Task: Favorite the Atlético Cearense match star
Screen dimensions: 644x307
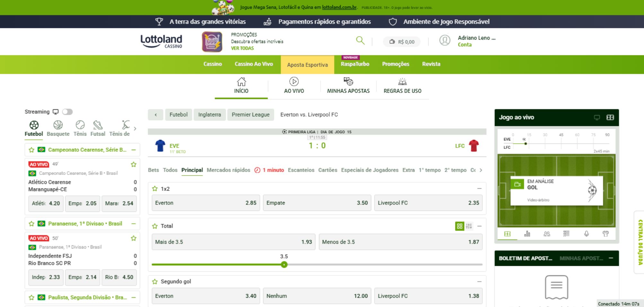Action: pyautogui.click(x=134, y=165)
